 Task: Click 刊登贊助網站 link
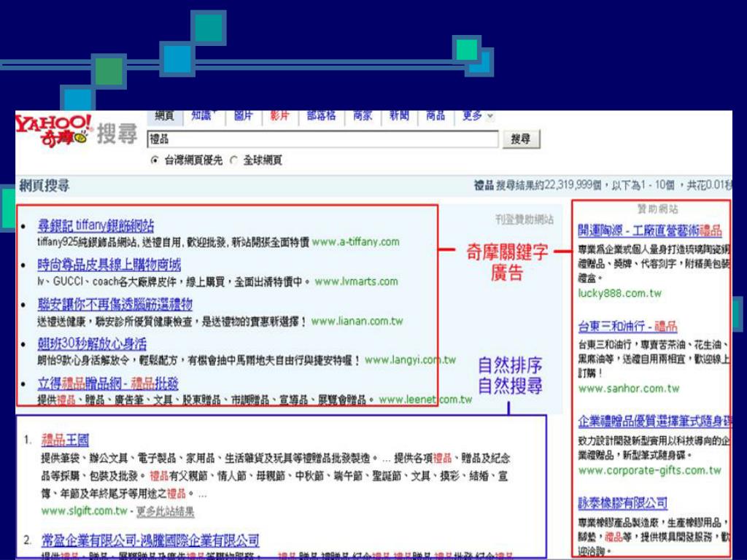525,219
